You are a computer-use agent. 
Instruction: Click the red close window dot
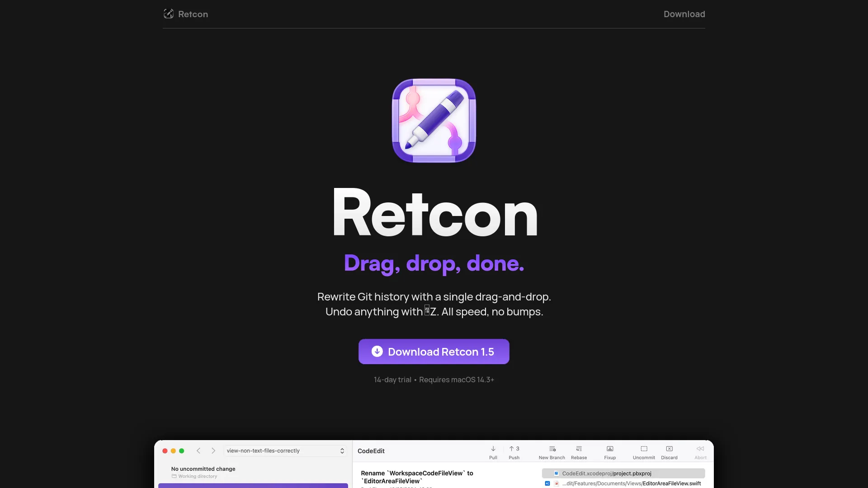pos(165,451)
